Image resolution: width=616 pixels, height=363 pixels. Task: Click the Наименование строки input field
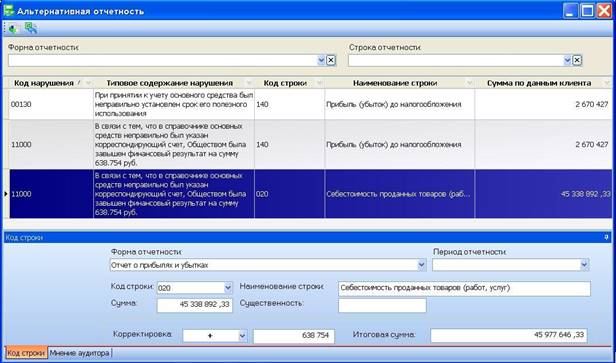(x=464, y=288)
